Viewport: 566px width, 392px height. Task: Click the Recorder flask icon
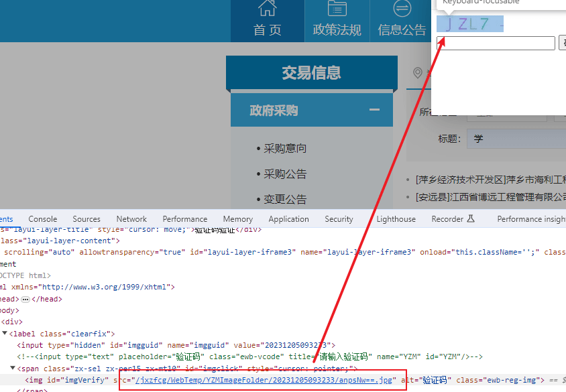point(470,219)
